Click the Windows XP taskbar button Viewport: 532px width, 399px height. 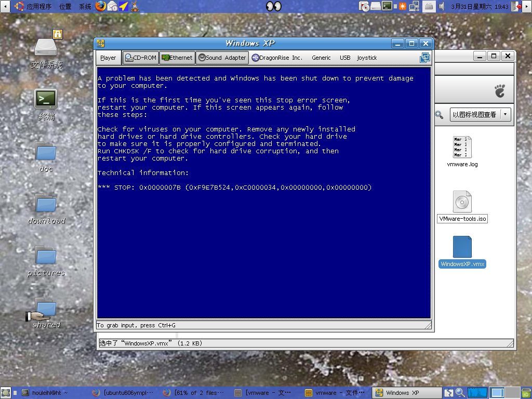tap(407, 393)
